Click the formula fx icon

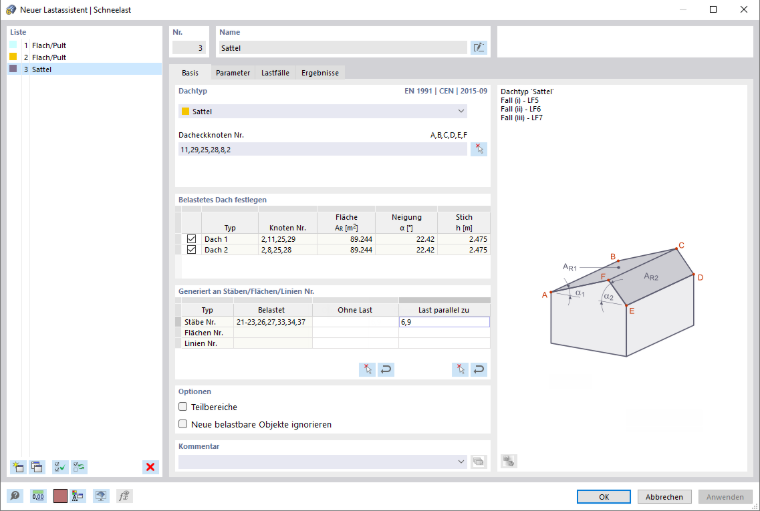124,496
